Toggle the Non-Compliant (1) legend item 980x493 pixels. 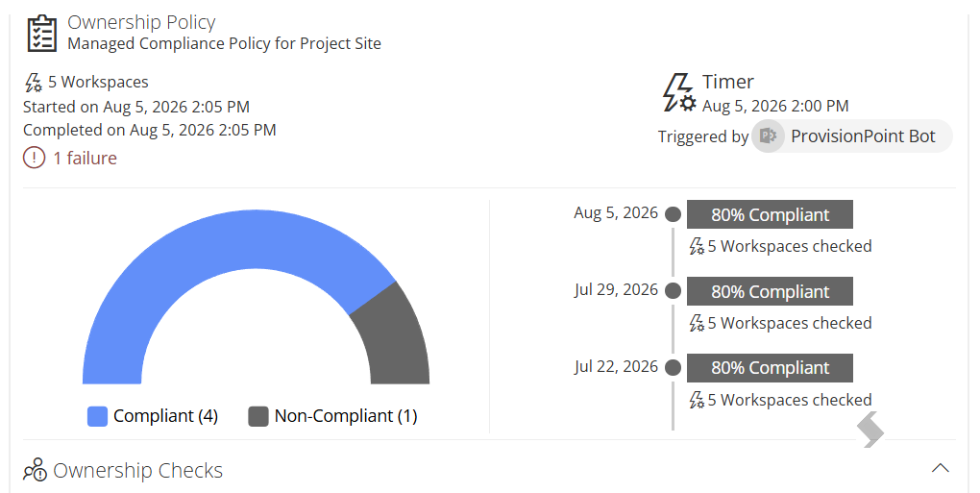click(333, 416)
